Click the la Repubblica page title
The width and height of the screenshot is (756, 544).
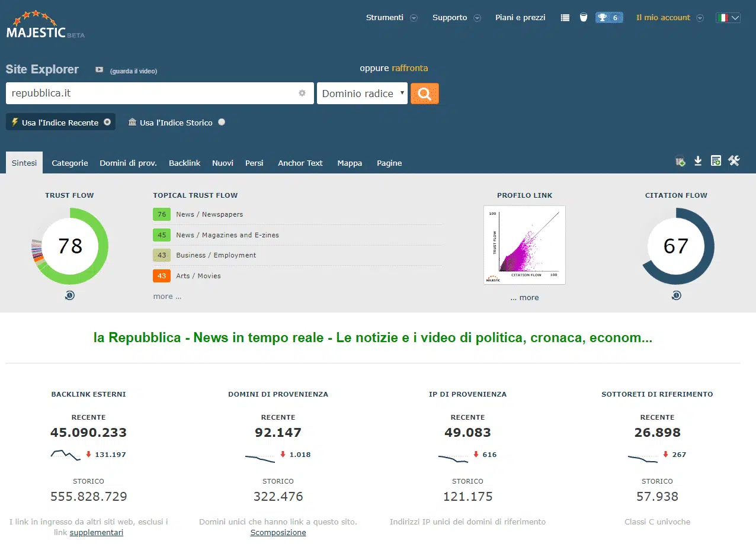tap(373, 338)
